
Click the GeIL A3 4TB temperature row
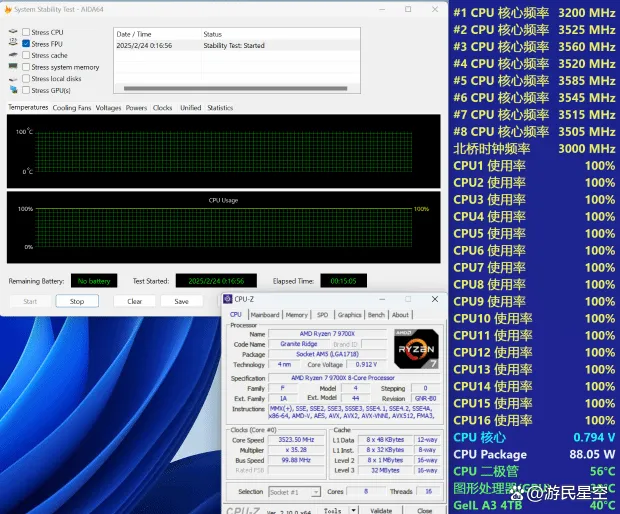[534, 505]
